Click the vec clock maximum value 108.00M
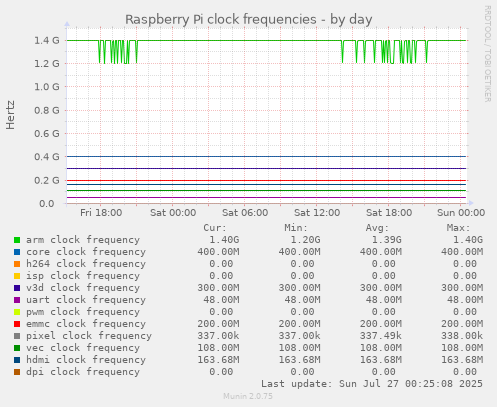Image resolution: width=497 pixels, height=407 pixels. 462,348
